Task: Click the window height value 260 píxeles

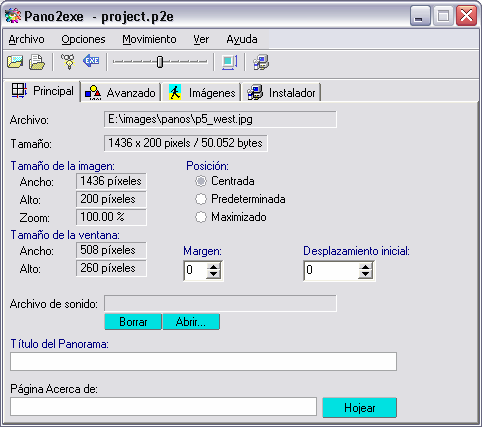Action: [111, 268]
